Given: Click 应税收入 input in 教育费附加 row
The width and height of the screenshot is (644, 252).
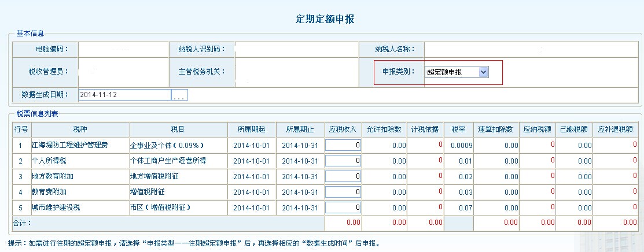Looking at the screenshot, I should pyautogui.click(x=343, y=192).
